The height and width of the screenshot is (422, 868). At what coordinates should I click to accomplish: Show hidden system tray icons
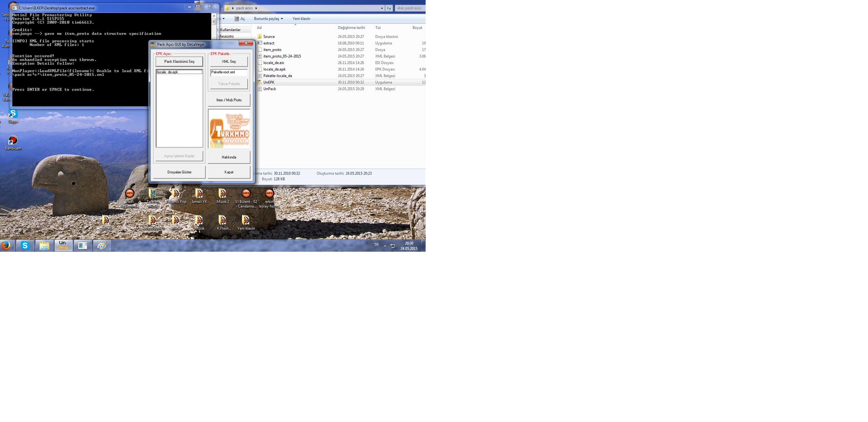pos(385,246)
